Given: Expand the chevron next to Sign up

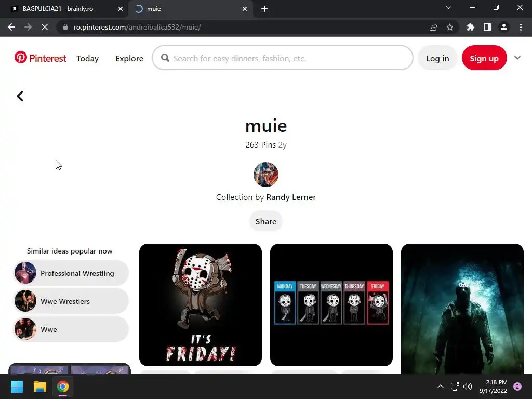Looking at the screenshot, I should click(517, 58).
